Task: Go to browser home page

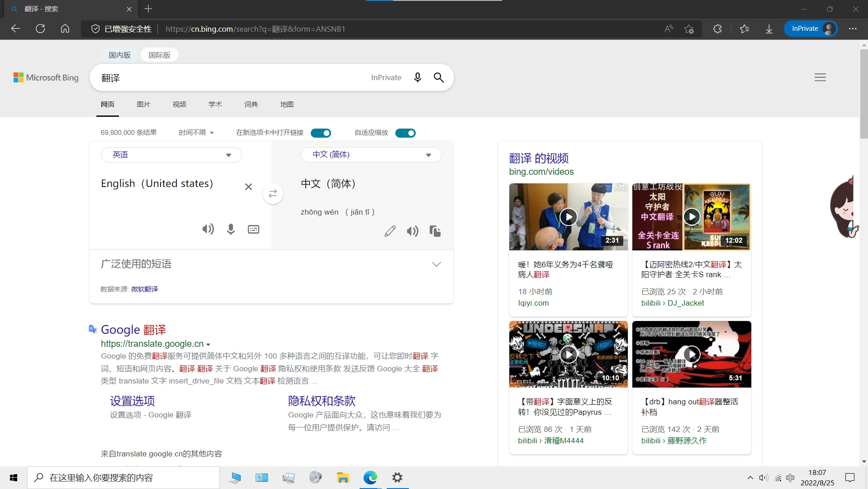Action: coord(65,29)
